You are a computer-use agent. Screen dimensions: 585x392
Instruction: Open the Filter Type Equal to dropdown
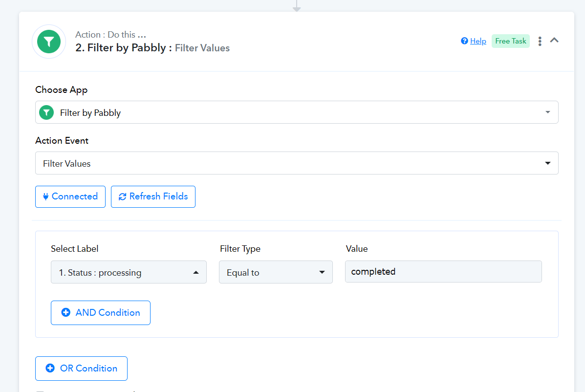[276, 272]
